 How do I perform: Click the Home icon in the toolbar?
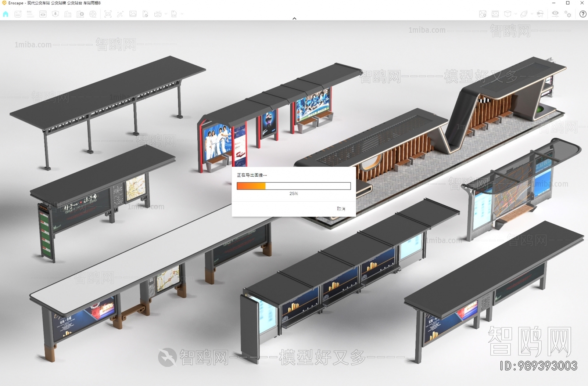pyautogui.click(x=6, y=14)
